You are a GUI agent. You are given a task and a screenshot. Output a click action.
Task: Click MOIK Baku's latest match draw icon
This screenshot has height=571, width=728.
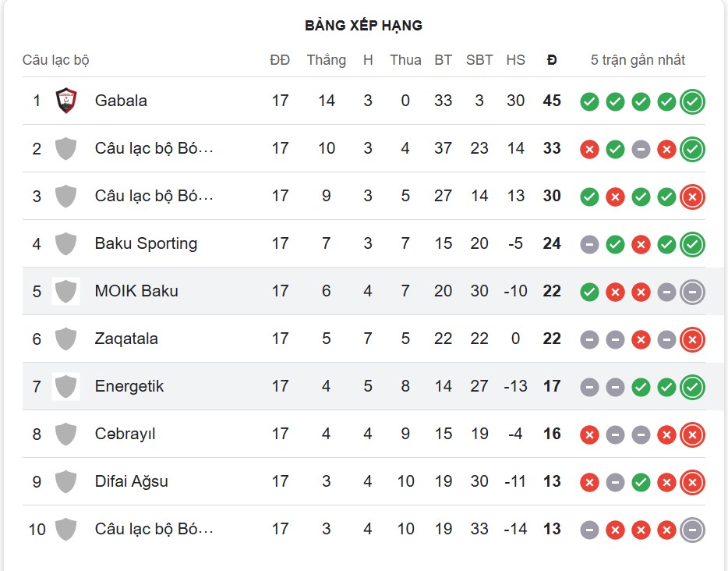coord(692,292)
